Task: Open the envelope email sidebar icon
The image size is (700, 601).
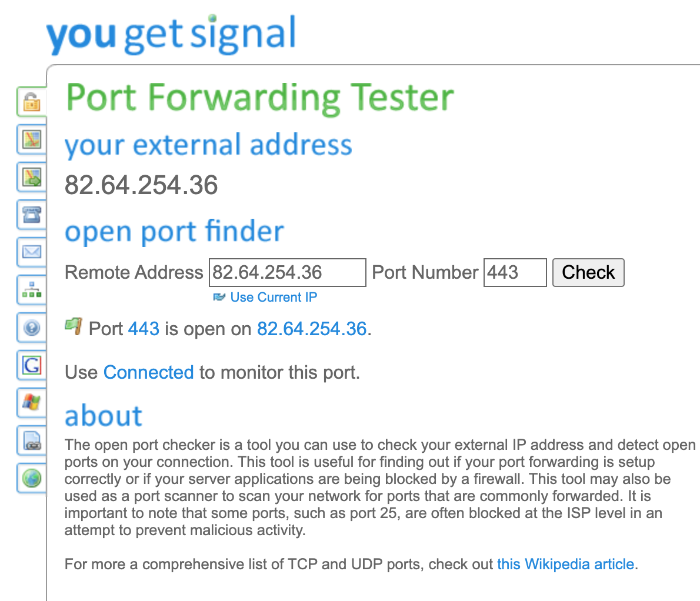Action: pyautogui.click(x=32, y=252)
